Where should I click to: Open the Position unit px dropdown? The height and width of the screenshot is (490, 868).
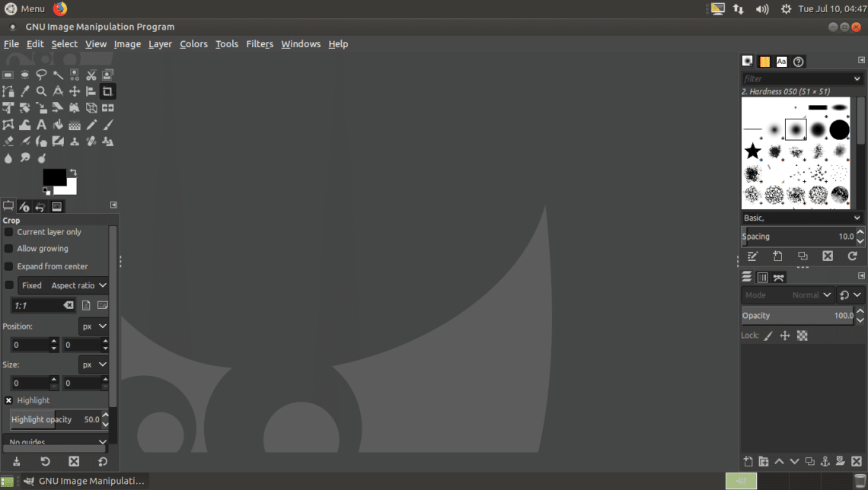(x=94, y=326)
